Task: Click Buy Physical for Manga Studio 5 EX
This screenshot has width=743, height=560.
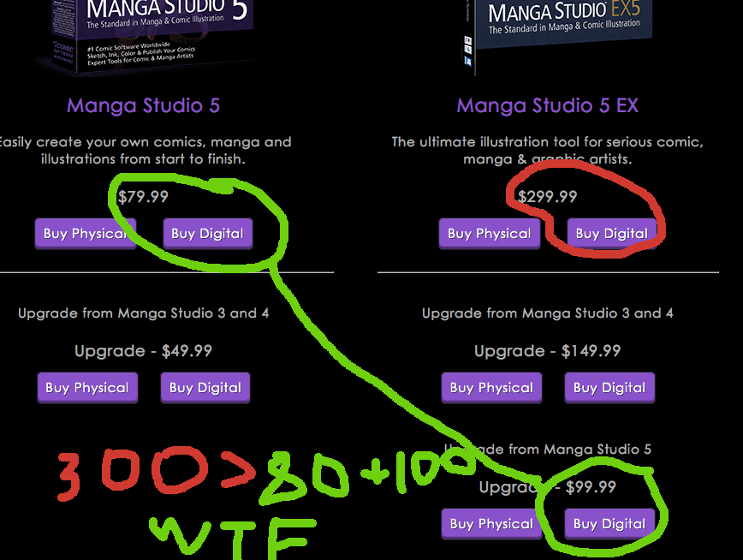Action: (490, 233)
